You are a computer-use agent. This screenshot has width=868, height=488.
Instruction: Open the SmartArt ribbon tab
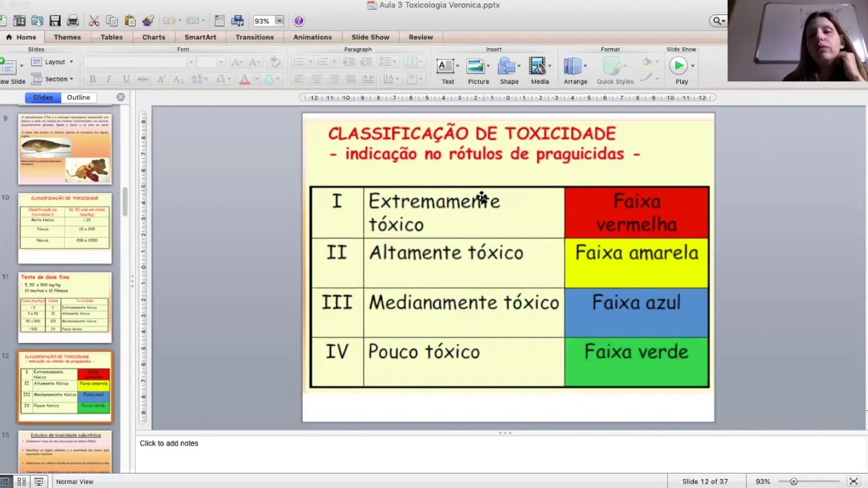point(201,37)
